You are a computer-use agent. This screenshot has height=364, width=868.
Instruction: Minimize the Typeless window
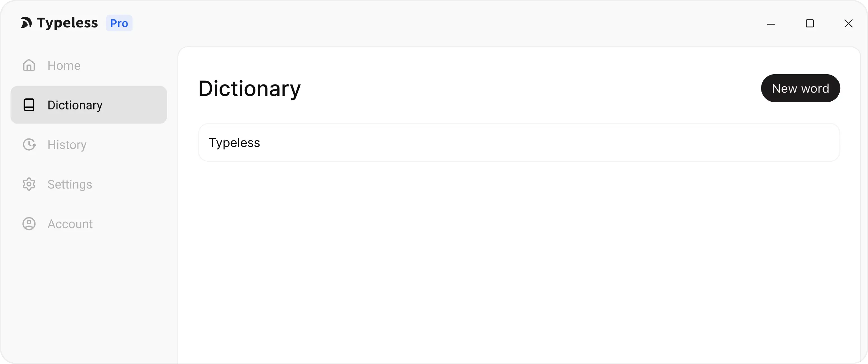[x=772, y=24]
